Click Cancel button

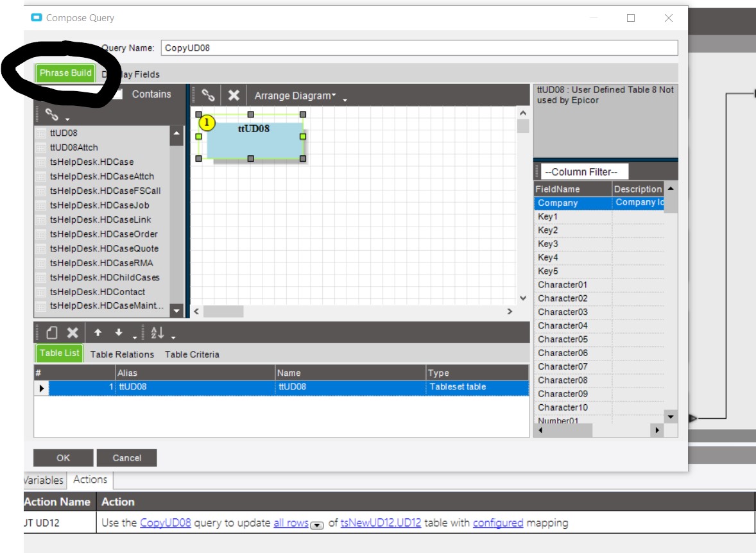click(127, 458)
